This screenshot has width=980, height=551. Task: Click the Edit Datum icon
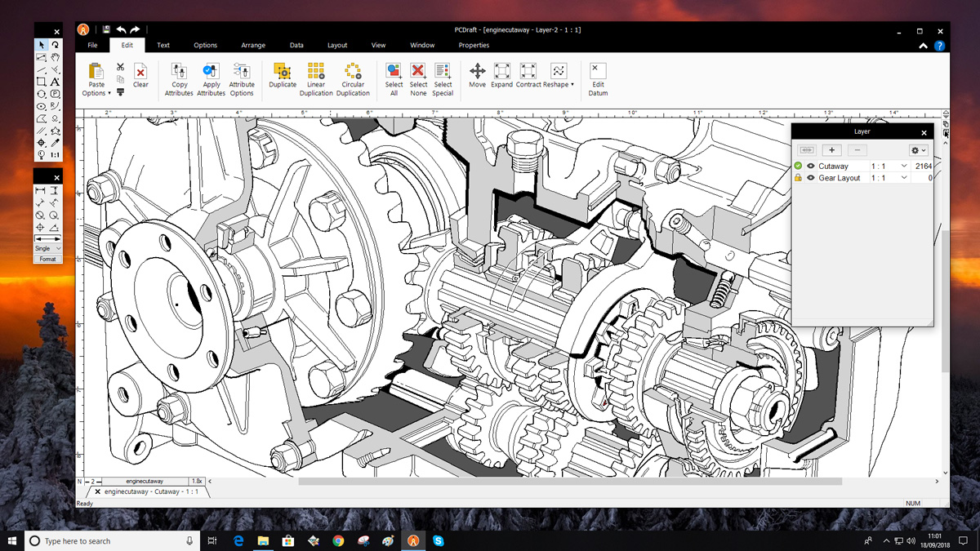(x=598, y=72)
